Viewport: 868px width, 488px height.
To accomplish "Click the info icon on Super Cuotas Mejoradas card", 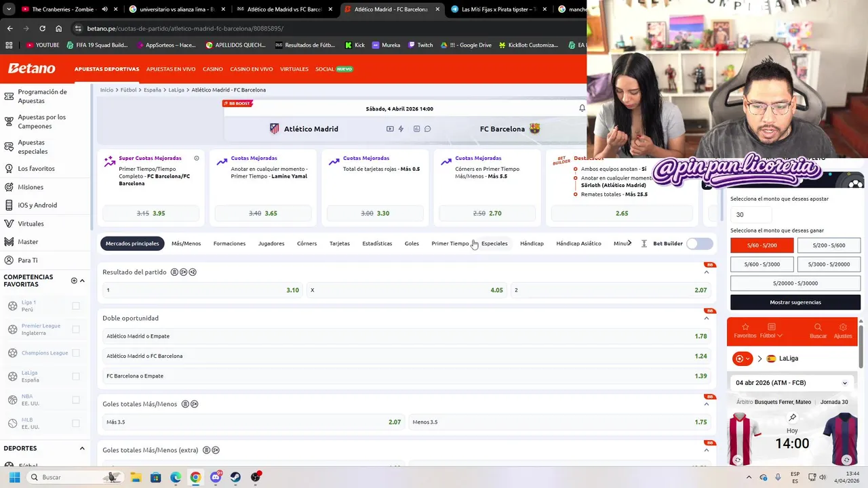I will 197,158.
